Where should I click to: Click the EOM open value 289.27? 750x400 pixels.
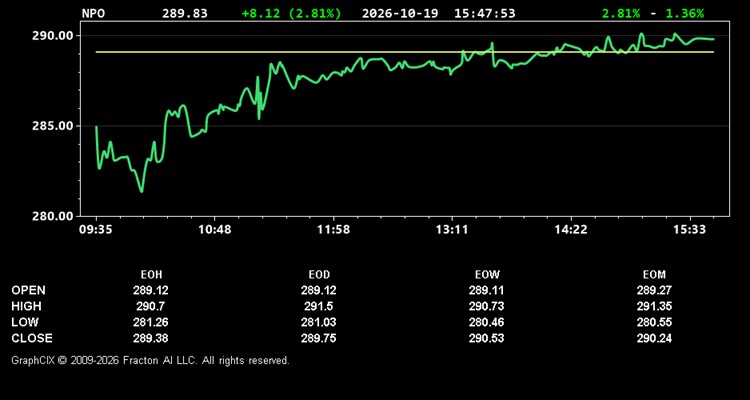coord(654,290)
